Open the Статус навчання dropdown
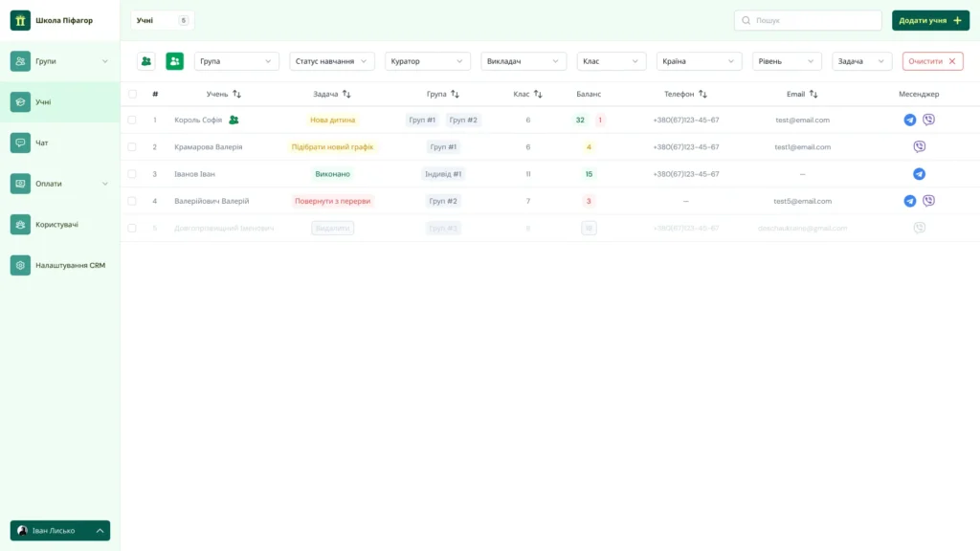 332,61
